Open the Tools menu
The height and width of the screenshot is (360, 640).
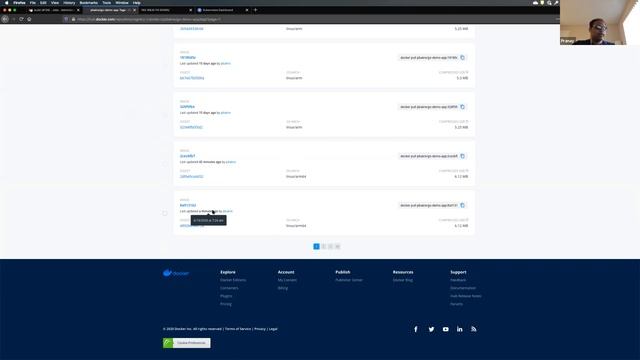(107, 2)
